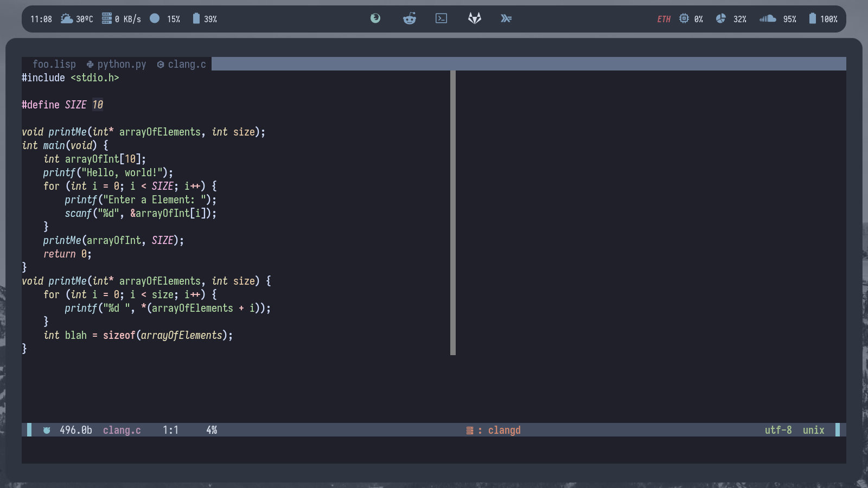The height and width of the screenshot is (488, 868).
Task: Click the volume cloud icon beside 95%
Action: tap(768, 18)
